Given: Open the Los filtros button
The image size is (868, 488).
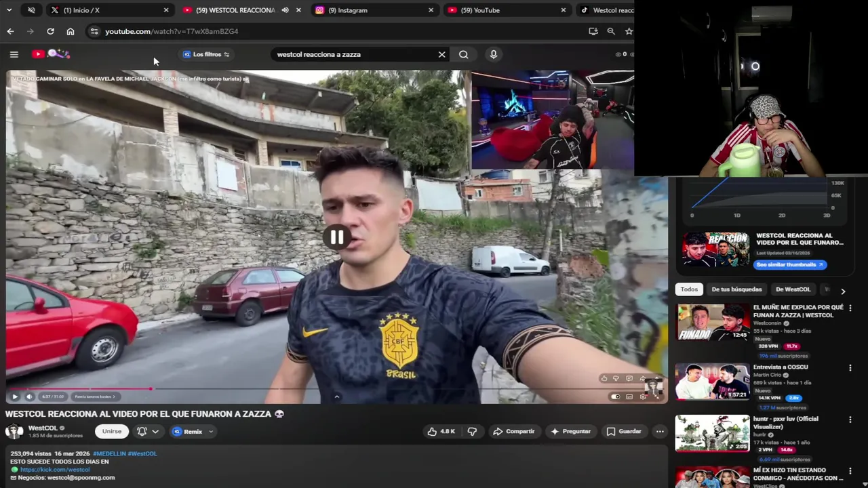Looking at the screenshot, I should (x=206, y=54).
